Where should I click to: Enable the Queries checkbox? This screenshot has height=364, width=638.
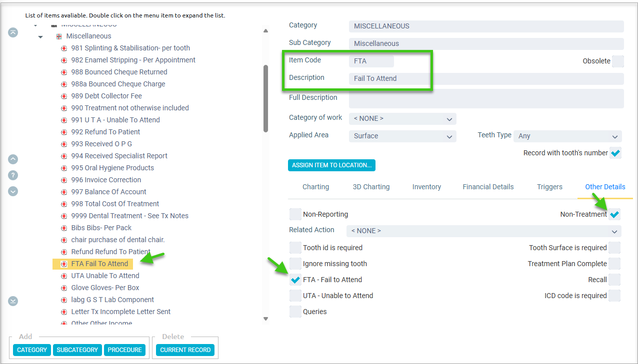tap(295, 312)
